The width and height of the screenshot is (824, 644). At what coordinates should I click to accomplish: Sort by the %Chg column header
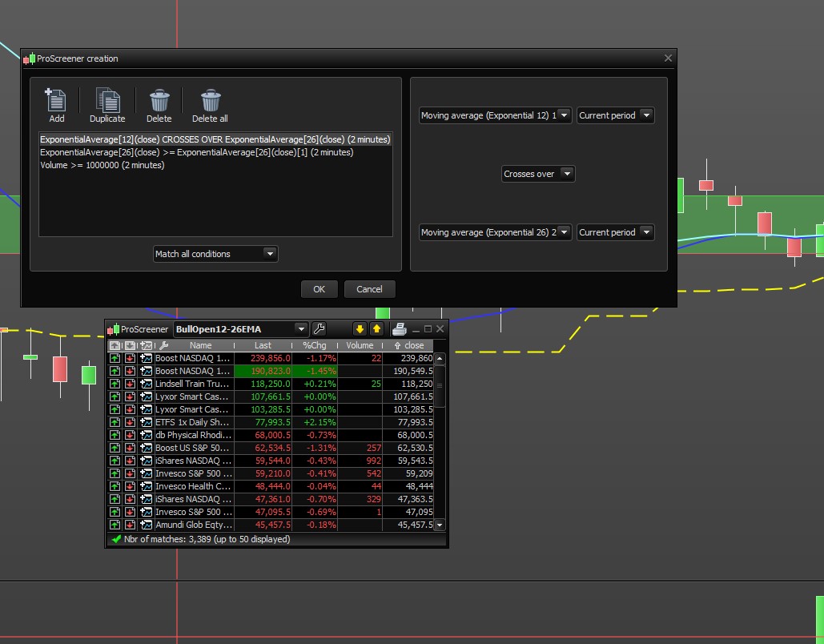(x=314, y=345)
